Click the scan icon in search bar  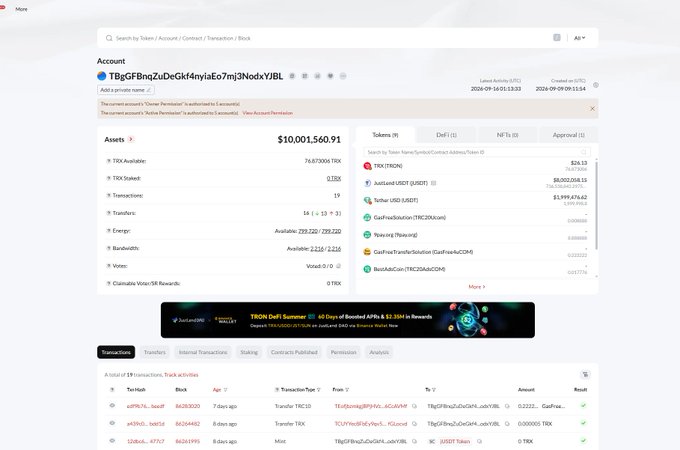click(557, 38)
